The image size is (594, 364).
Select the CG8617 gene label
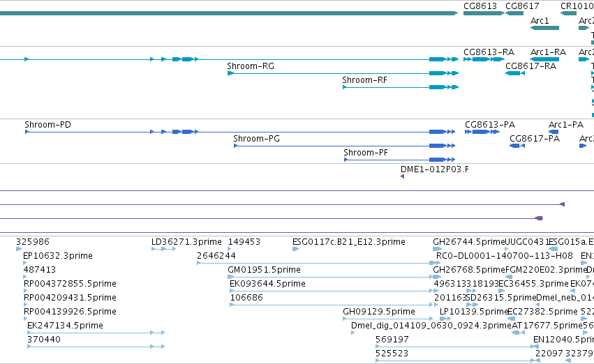pyautogui.click(x=522, y=6)
